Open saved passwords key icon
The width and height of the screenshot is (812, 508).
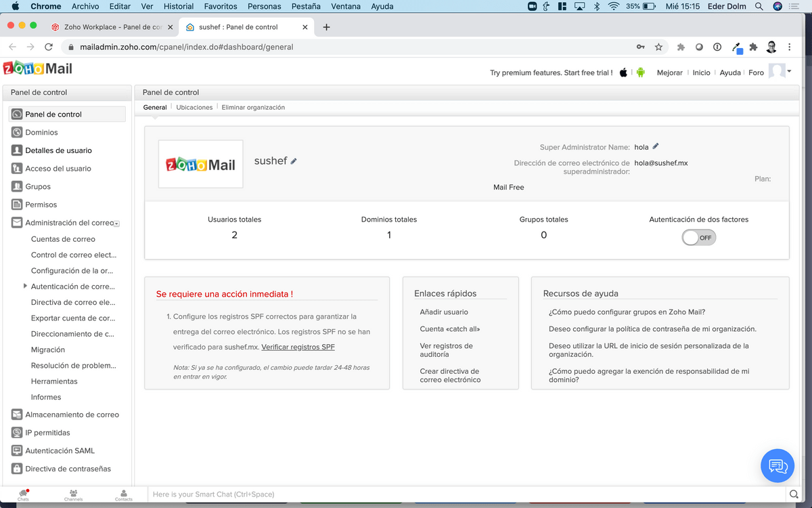(x=640, y=47)
